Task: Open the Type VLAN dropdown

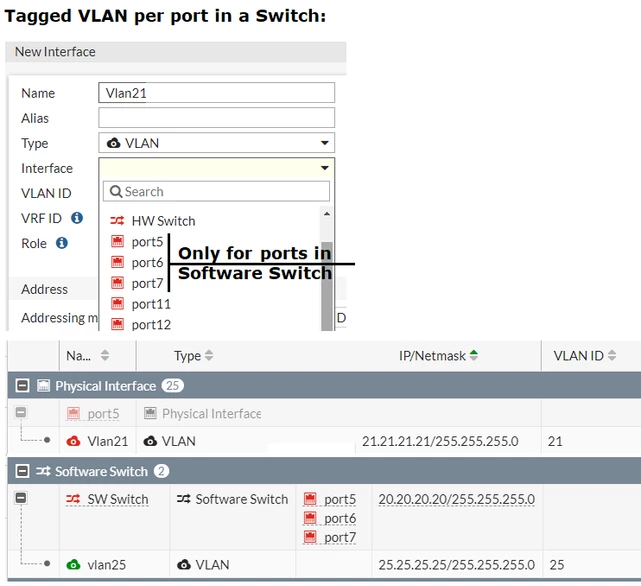Action: 217,143
